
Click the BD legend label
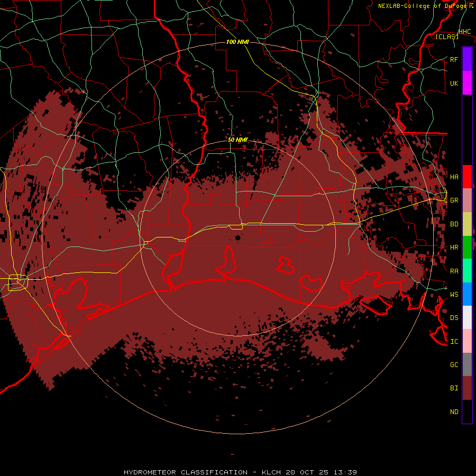[x=454, y=224]
